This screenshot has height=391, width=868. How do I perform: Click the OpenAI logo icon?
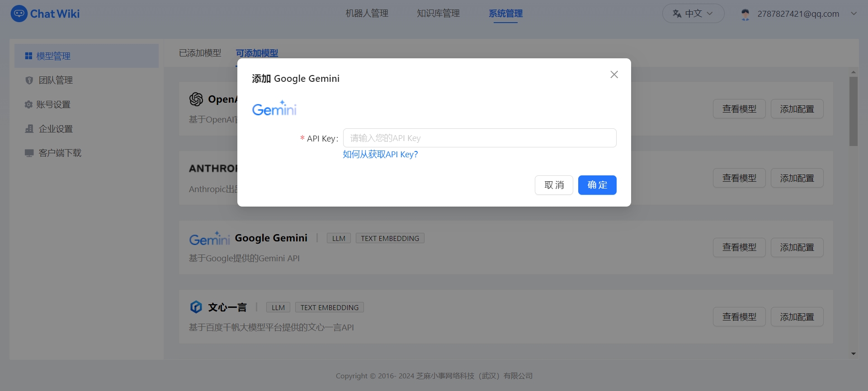coord(196,99)
